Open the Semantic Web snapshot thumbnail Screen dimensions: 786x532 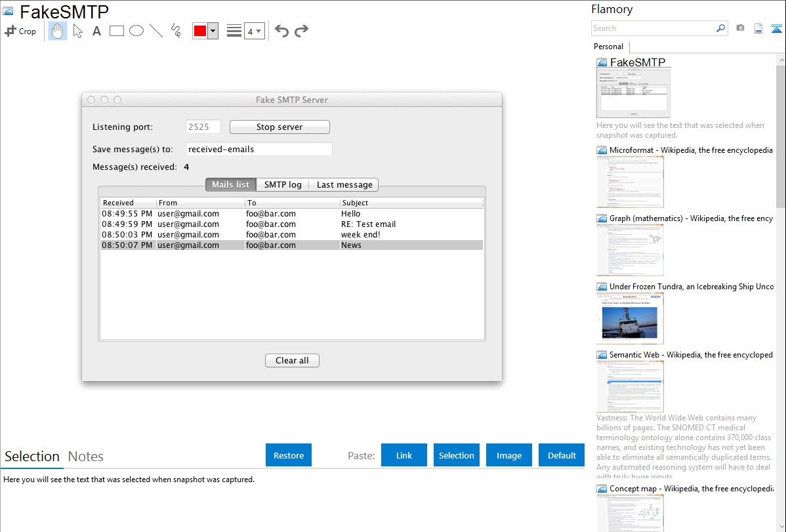coord(630,386)
